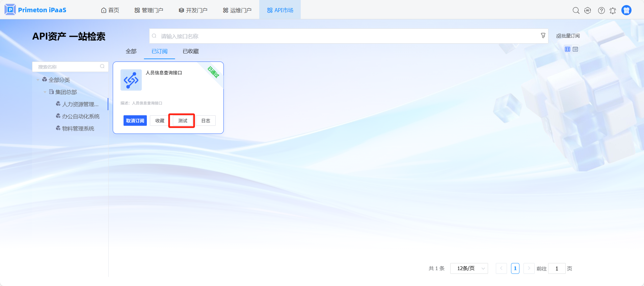Click the global search magnifier icon

point(576,10)
